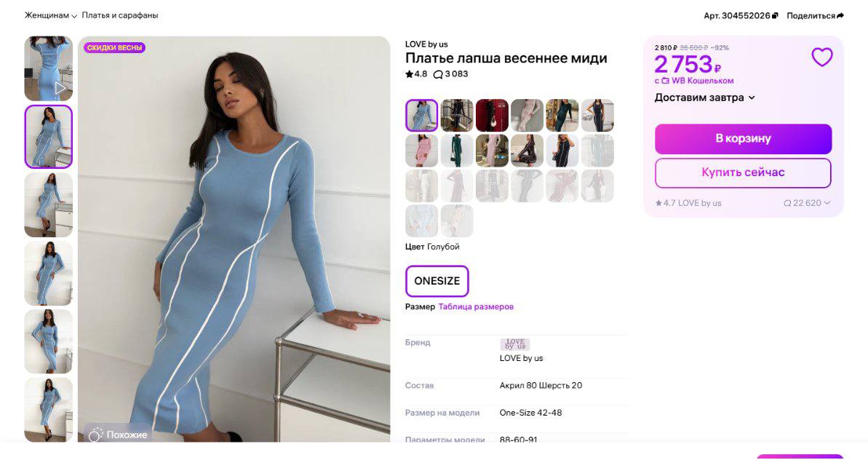868x460 pixels.
Task: Choose the pink dress color variant
Action: pos(421,151)
